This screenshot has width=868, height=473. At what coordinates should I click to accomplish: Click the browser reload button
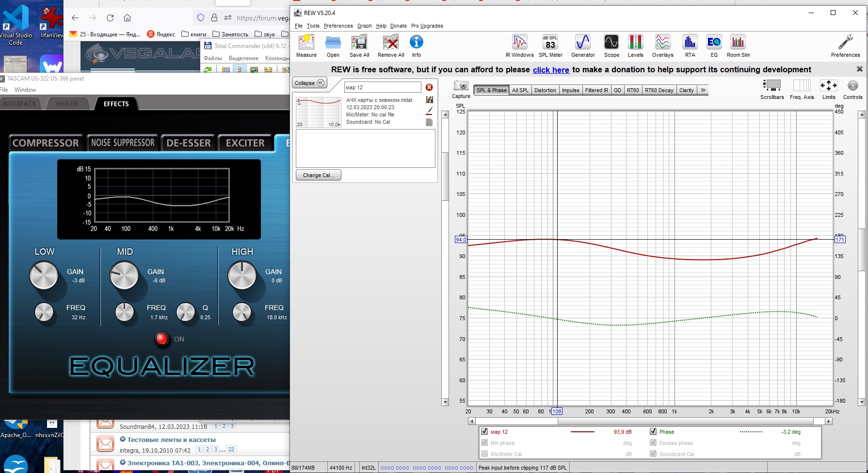point(110,18)
